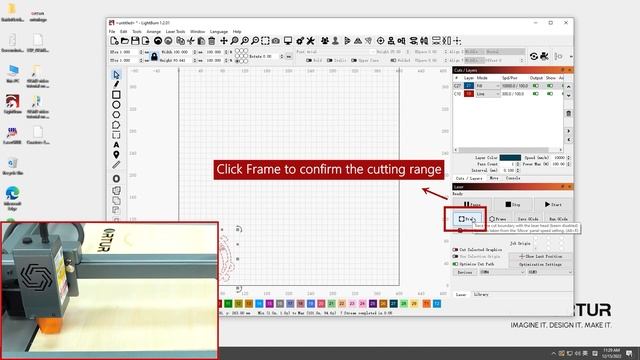
Task: Click the Pan cross-arrows tool icon
Action: (x=224, y=41)
